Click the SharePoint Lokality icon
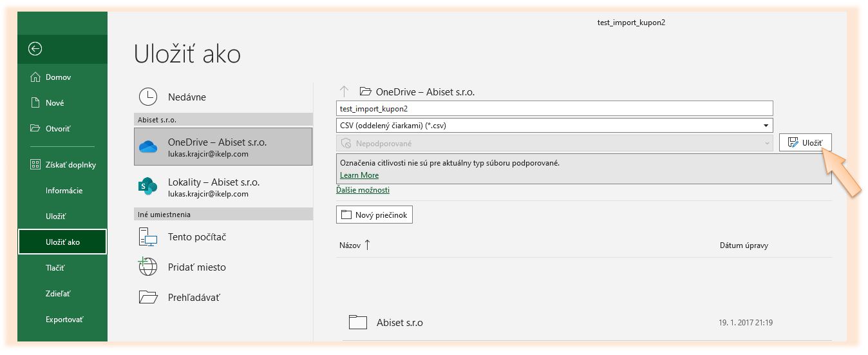Viewport: 868px width, 355px height. pos(148,187)
